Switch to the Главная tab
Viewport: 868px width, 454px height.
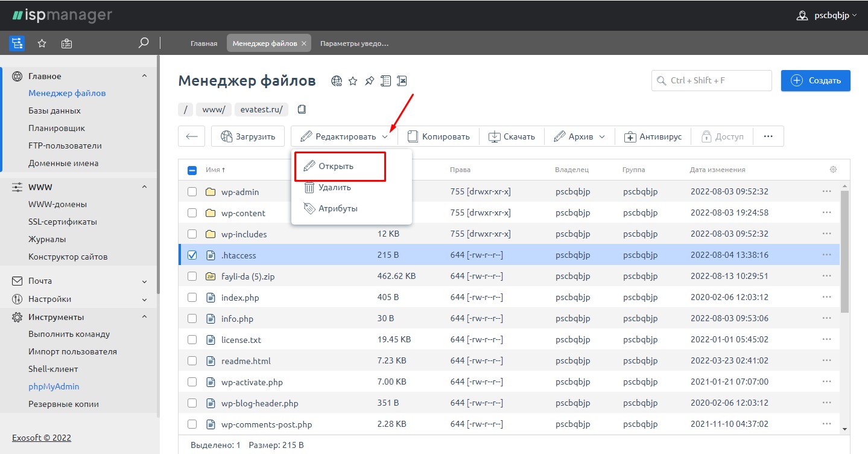[x=204, y=43]
